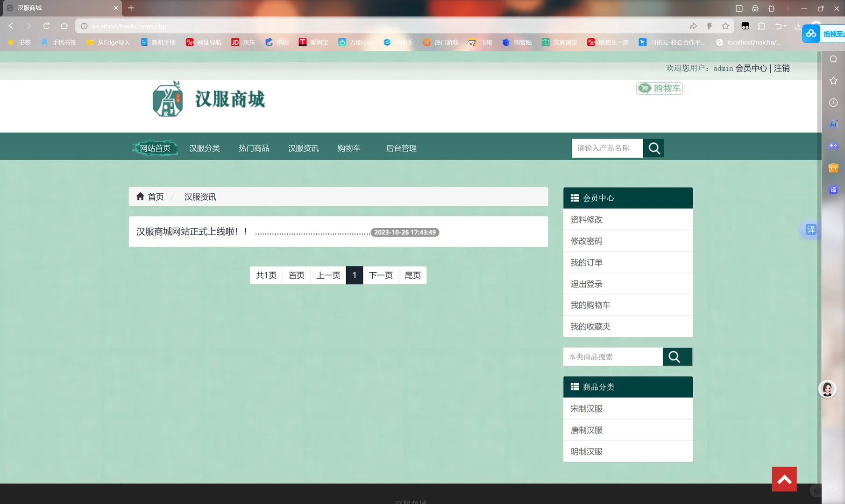Open the sidebar translate icon

point(833,190)
